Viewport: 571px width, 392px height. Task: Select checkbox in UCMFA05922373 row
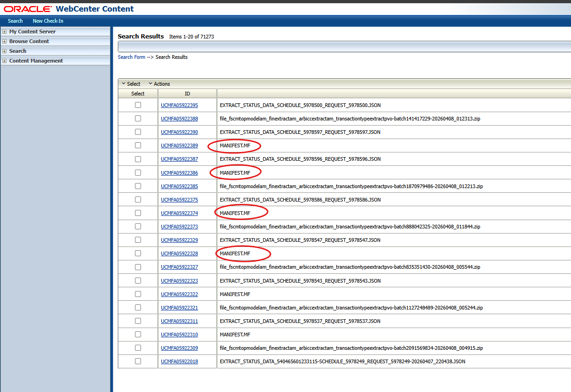pos(138,226)
